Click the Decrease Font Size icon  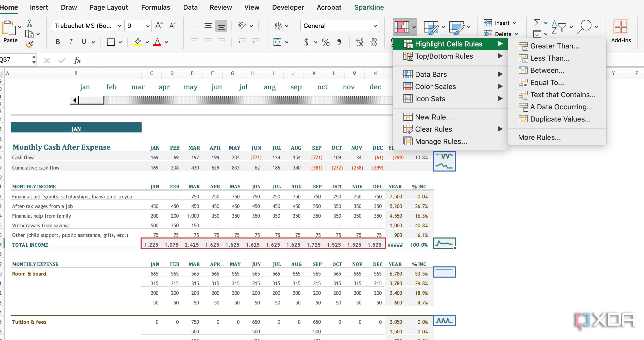pos(173,26)
